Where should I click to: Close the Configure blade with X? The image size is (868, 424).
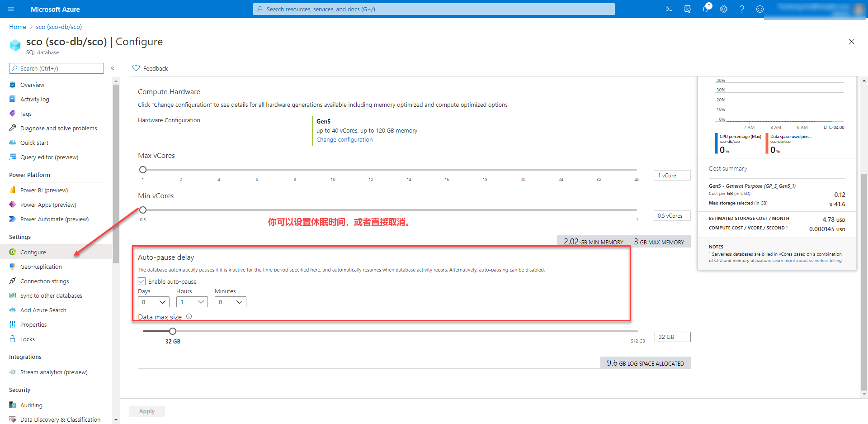click(852, 42)
